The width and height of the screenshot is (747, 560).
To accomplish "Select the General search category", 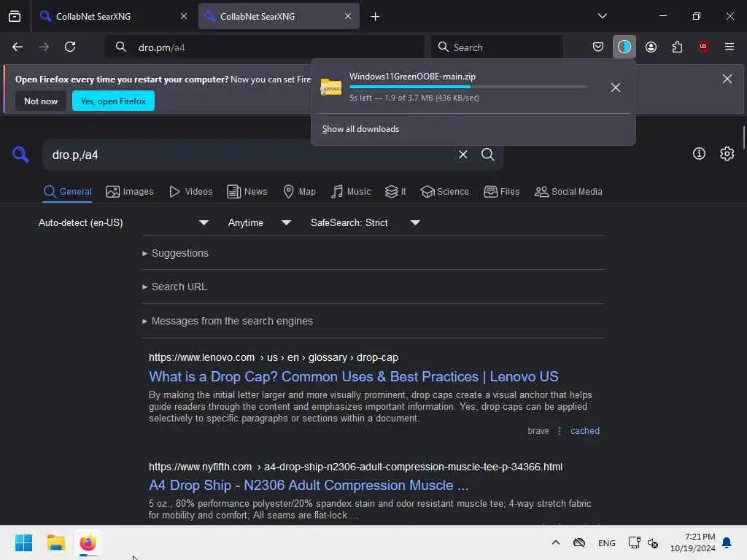I will point(67,192).
